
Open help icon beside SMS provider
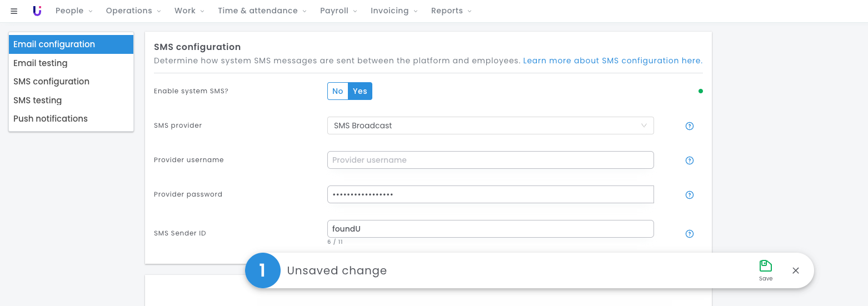(x=690, y=126)
